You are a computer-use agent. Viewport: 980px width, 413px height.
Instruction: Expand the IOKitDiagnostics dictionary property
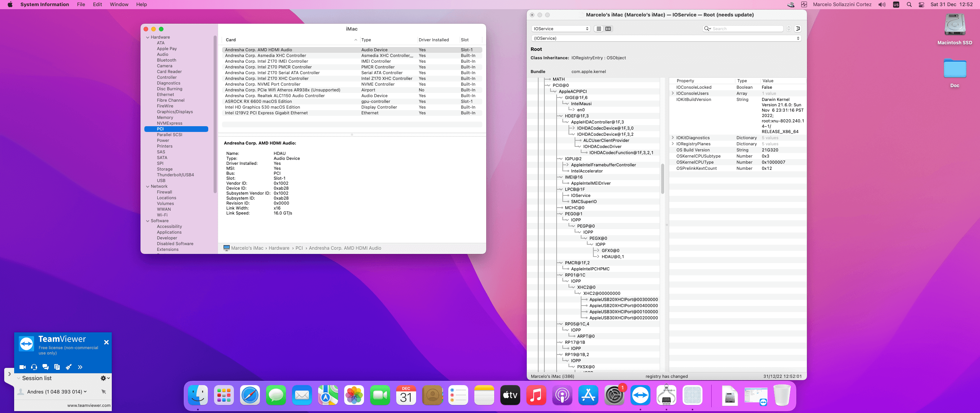click(x=673, y=138)
